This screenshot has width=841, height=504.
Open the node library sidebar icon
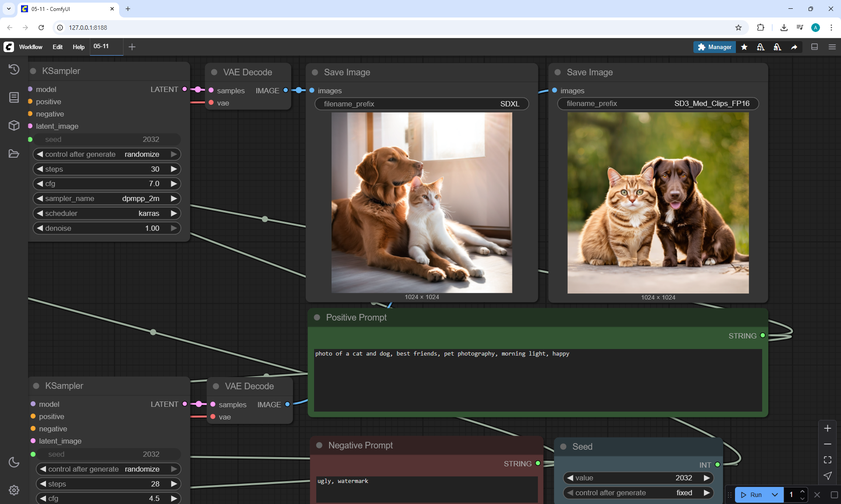tap(14, 97)
